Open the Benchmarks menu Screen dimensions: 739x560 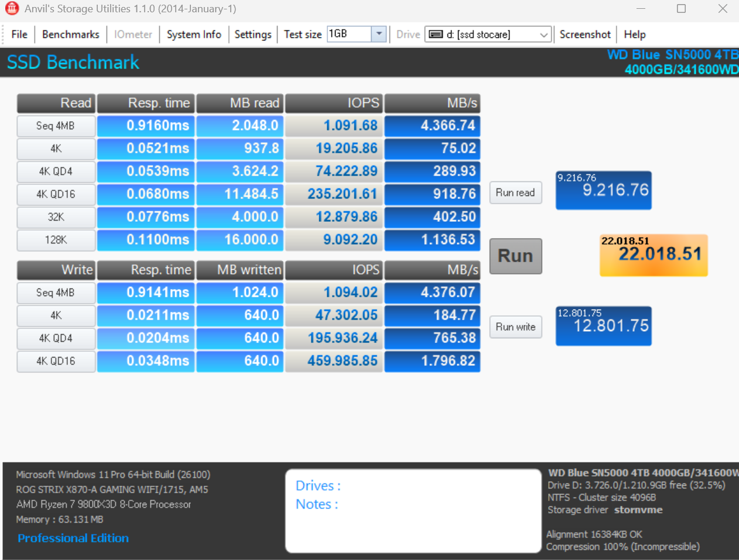coord(70,35)
